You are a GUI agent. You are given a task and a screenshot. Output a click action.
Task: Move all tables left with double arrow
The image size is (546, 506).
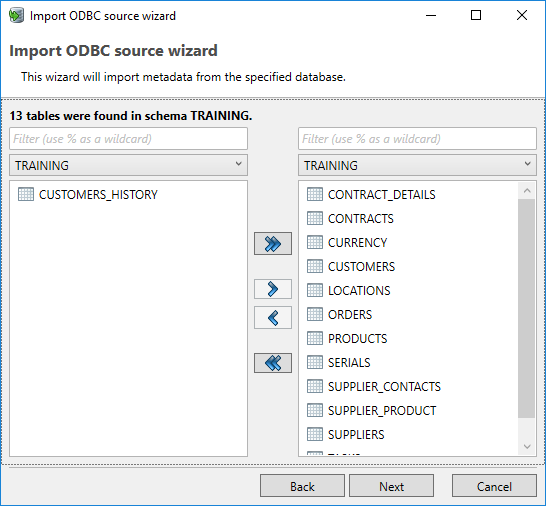point(273,363)
